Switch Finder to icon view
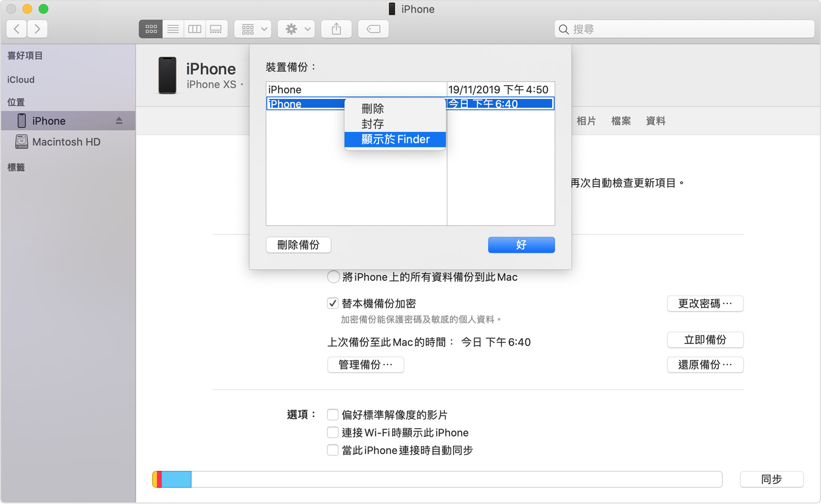This screenshot has height=504, width=821. click(x=151, y=29)
